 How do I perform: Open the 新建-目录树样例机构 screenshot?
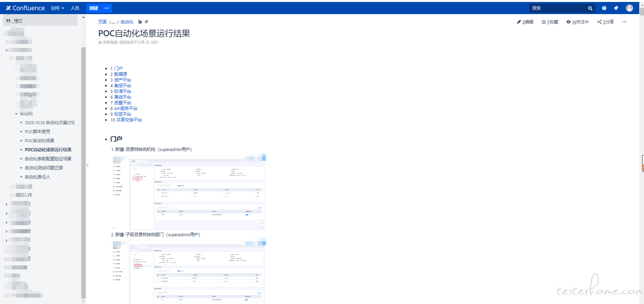point(188,192)
